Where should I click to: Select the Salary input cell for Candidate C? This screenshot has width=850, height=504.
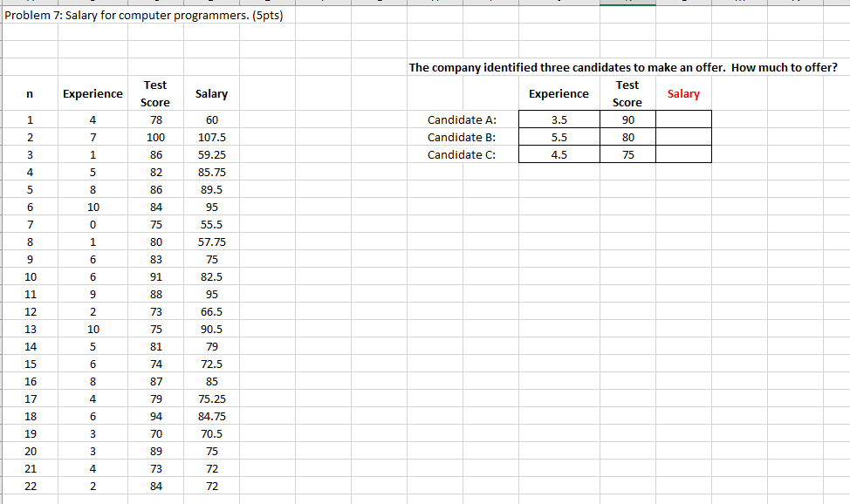click(682, 154)
